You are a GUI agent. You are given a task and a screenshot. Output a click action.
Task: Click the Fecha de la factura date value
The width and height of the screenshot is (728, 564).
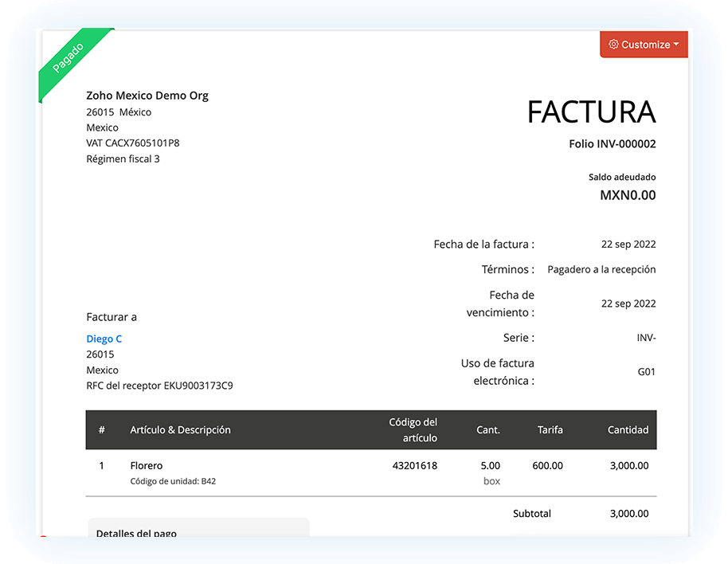[628, 245]
